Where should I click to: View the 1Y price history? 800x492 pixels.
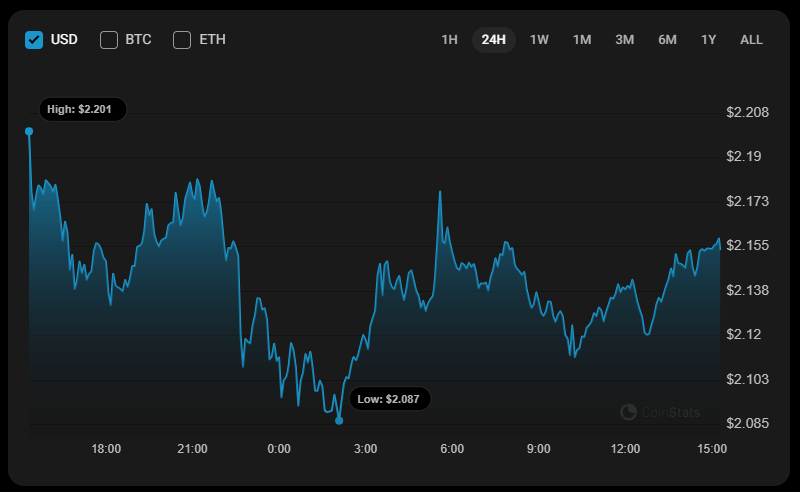click(709, 40)
